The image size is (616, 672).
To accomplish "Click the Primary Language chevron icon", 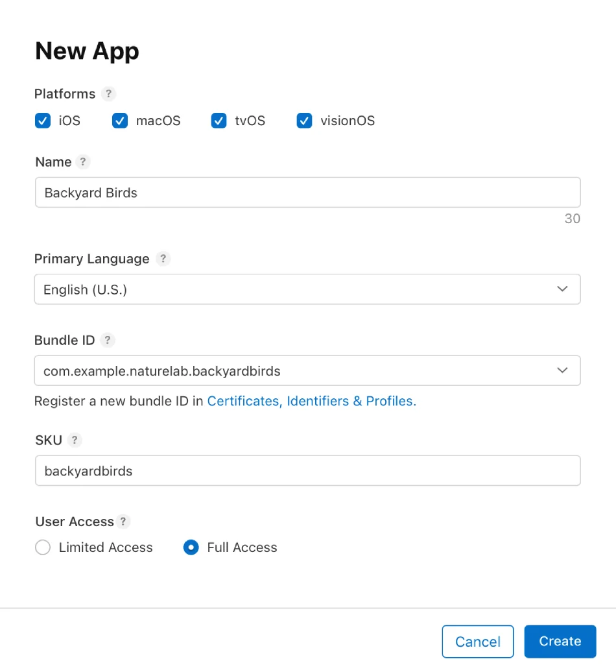I will pyautogui.click(x=562, y=289).
